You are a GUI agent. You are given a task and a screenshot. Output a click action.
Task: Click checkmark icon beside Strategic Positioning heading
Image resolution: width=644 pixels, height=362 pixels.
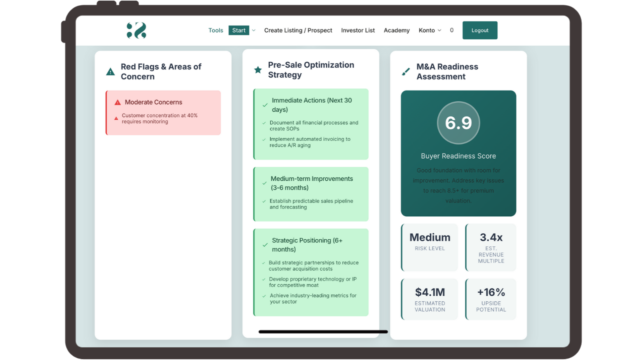click(x=265, y=245)
